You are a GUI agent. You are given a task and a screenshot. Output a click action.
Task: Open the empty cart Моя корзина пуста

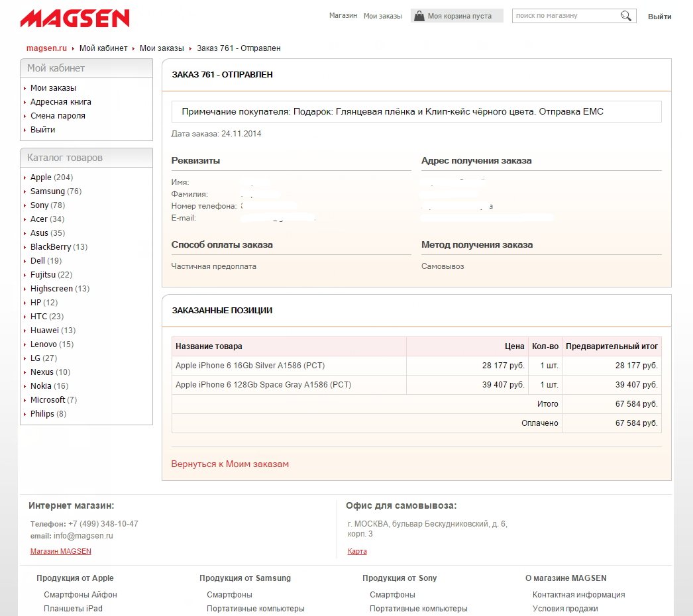pos(457,16)
